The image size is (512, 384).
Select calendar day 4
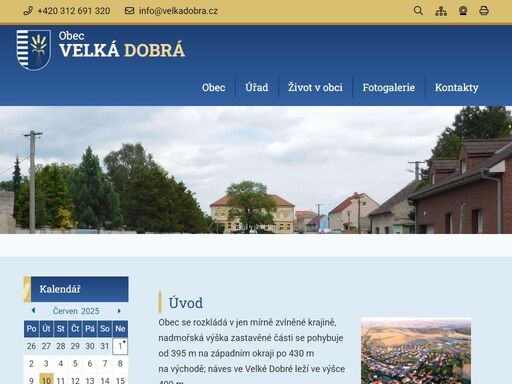(61, 363)
